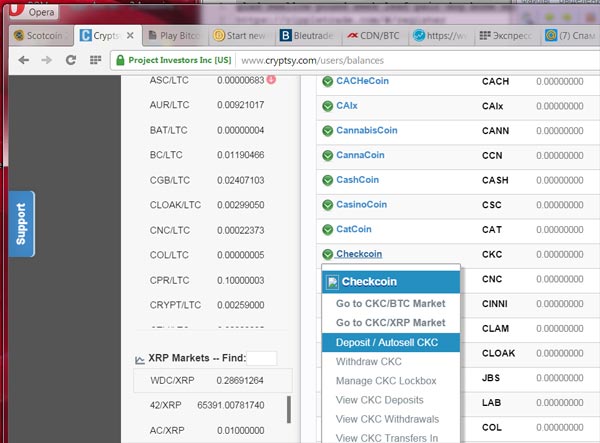
Task: Select Go to CKC/XRP Market
Action: pyautogui.click(x=391, y=323)
